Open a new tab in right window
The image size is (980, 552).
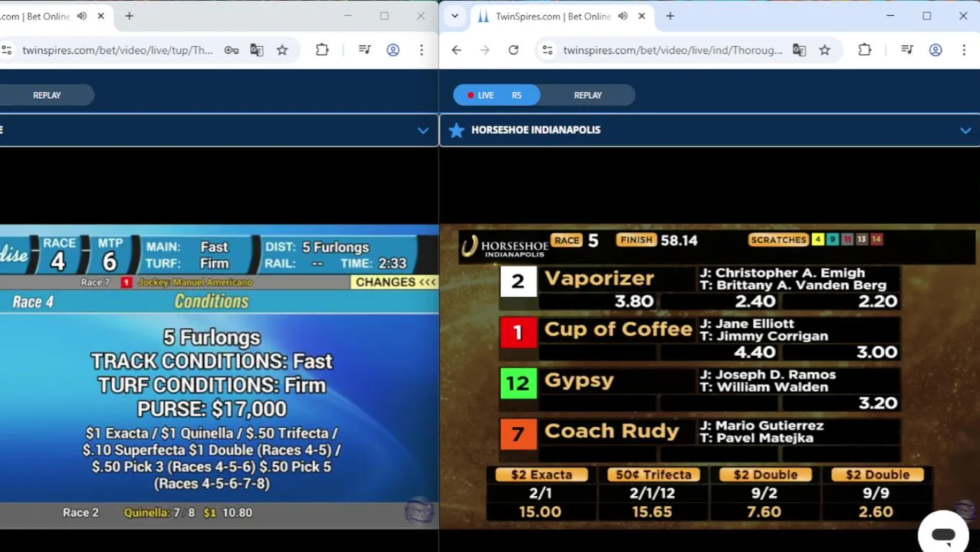click(669, 16)
